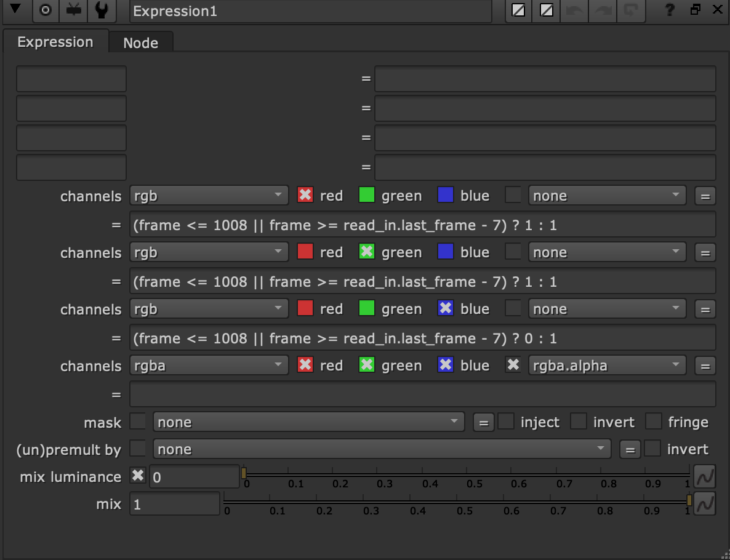Click the mix slider track
This screenshot has width=730, height=560.
click(455, 501)
